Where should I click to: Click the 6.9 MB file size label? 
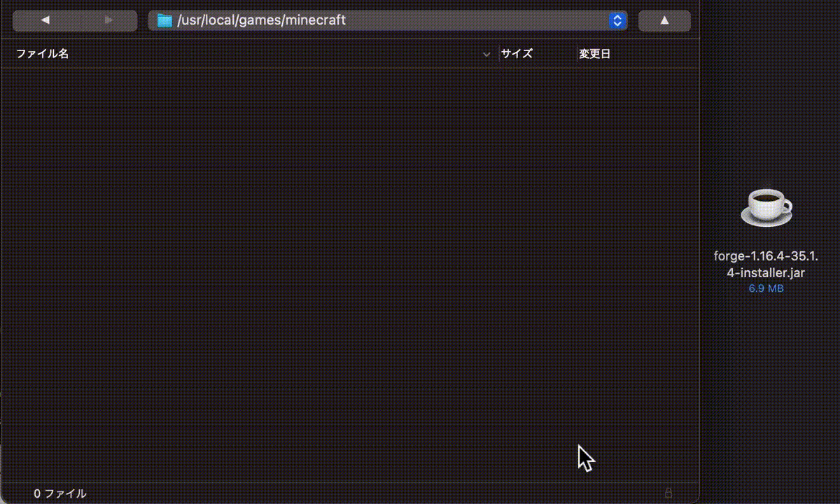[766, 288]
